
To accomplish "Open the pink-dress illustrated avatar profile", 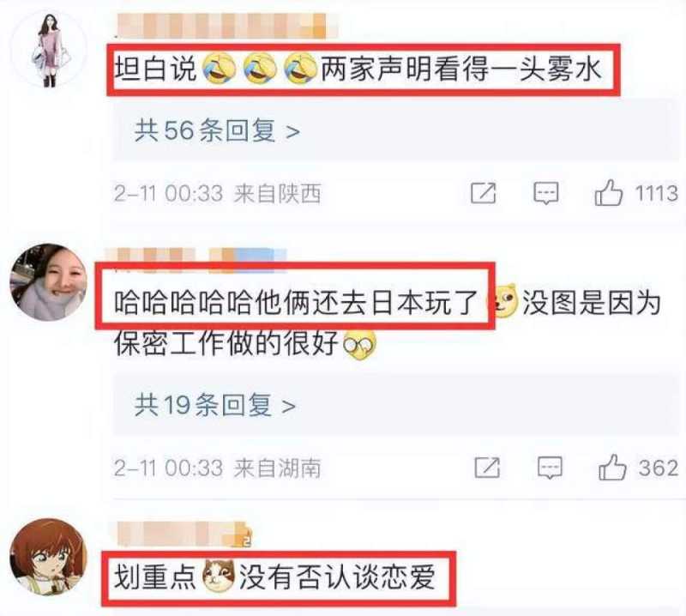I will [x=49, y=49].
